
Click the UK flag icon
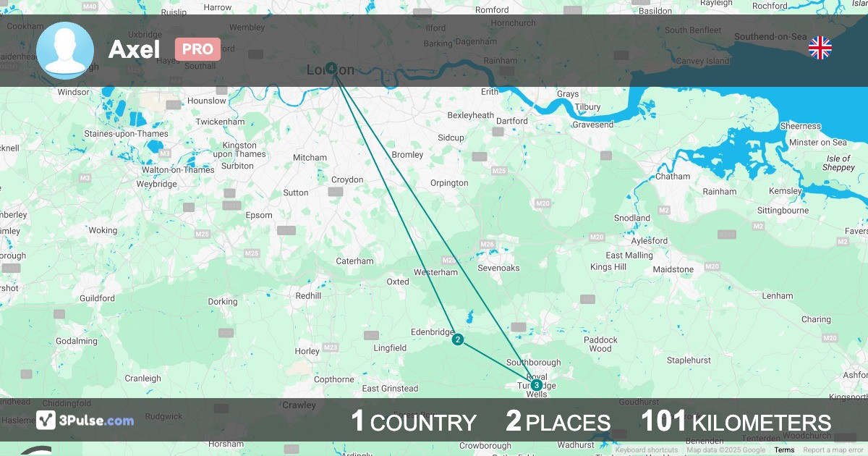click(x=820, y=48)
